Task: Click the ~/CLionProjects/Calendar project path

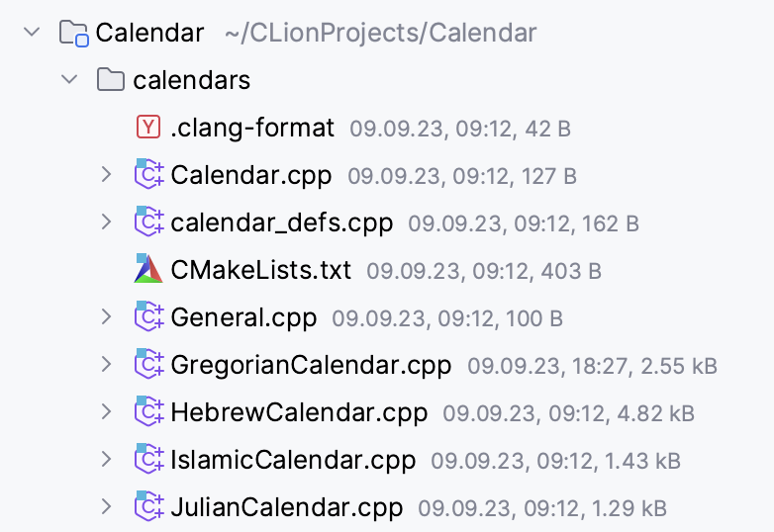Action: (380, 34)
